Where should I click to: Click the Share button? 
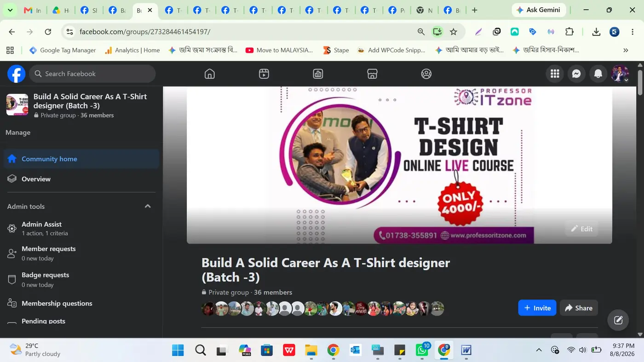tap(579, 308)
